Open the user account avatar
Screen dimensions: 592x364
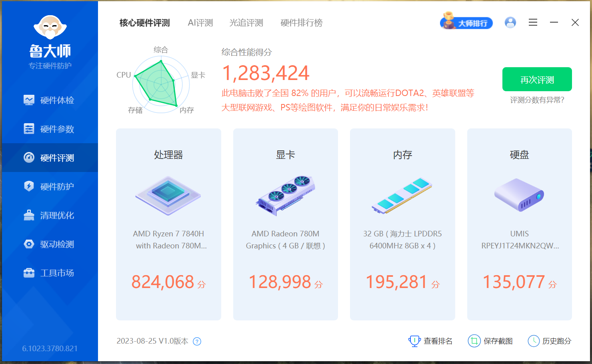point(510,22)
